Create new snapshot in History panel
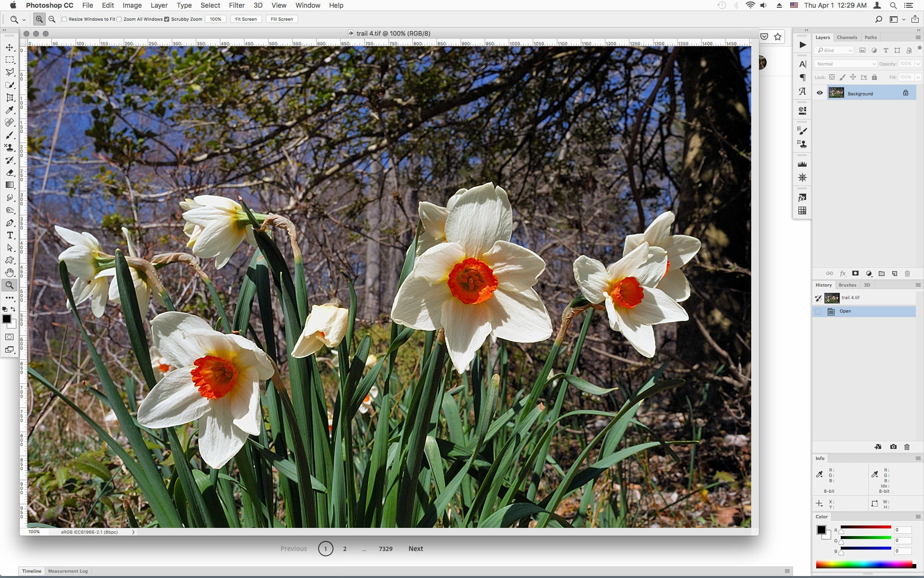This screenshot has height=578, width=924. point(893,447)
